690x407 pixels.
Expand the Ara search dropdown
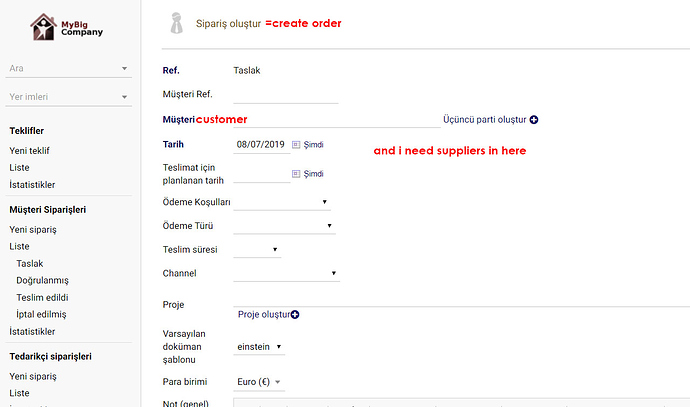tap(124, 69)
